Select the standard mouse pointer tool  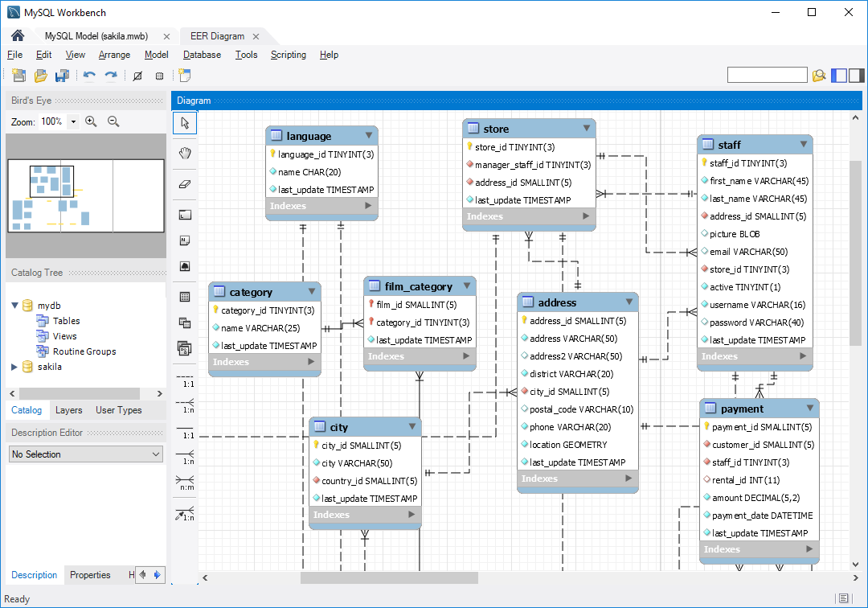point(184,123)
